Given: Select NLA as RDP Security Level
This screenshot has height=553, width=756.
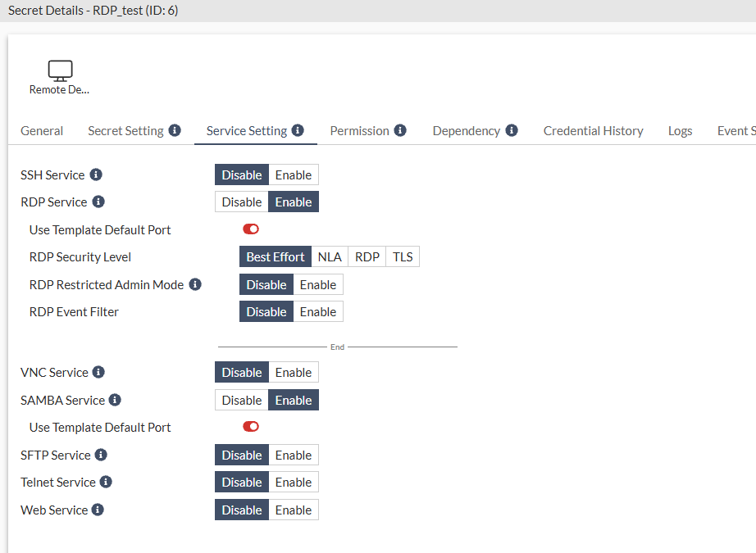Looking at the screenshot, I should tap(330, 257).
